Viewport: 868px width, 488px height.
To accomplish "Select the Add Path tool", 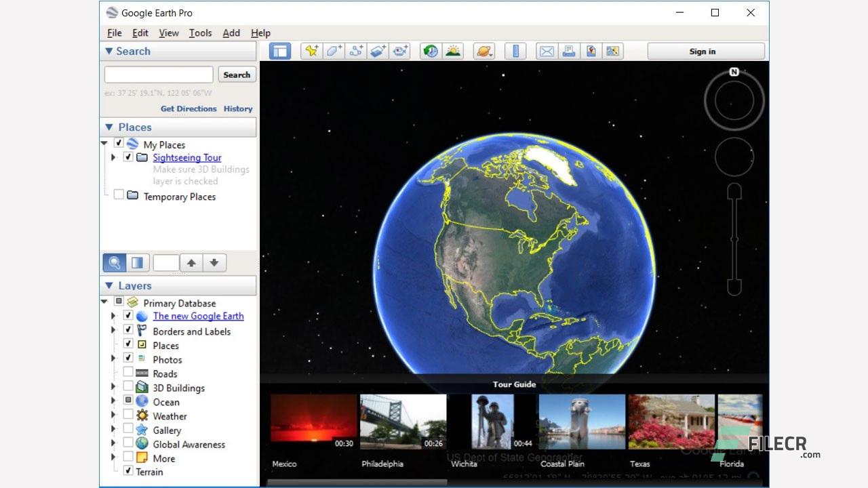I will point(356,51).
